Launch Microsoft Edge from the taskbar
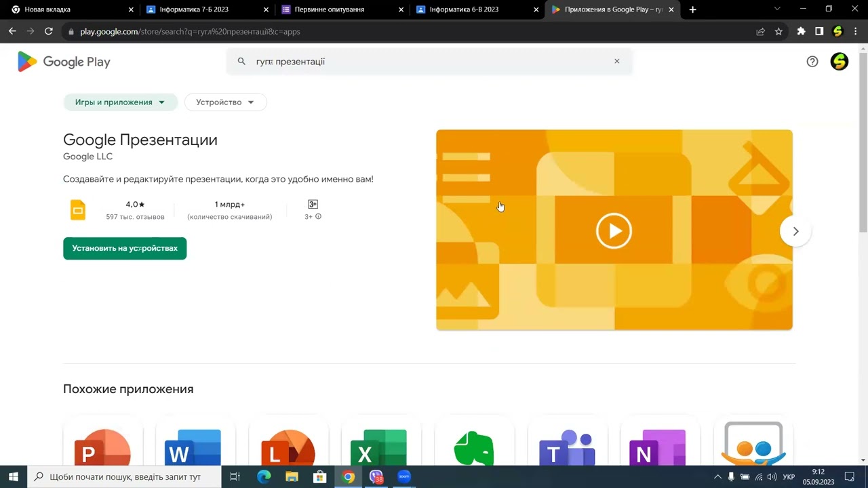 pyautogui.click(x=264, y=477)
